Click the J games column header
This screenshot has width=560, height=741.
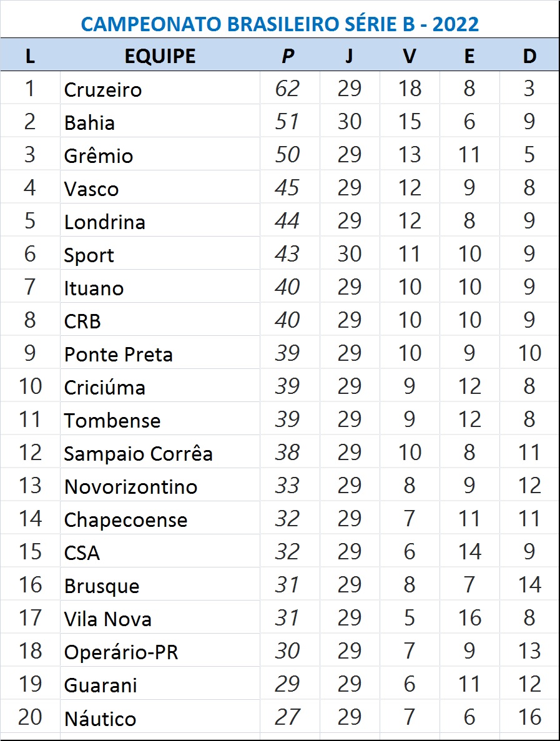[x=349, y=56]
